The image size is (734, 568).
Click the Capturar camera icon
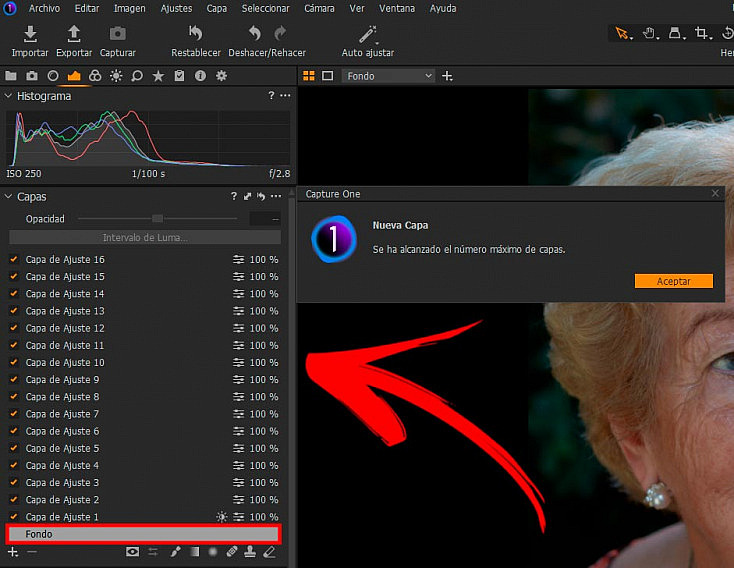[x=117, y=34]
